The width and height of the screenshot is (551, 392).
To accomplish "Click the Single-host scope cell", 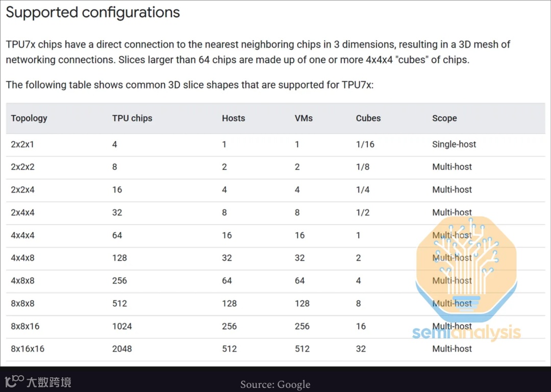I will [x=454, y=144].
